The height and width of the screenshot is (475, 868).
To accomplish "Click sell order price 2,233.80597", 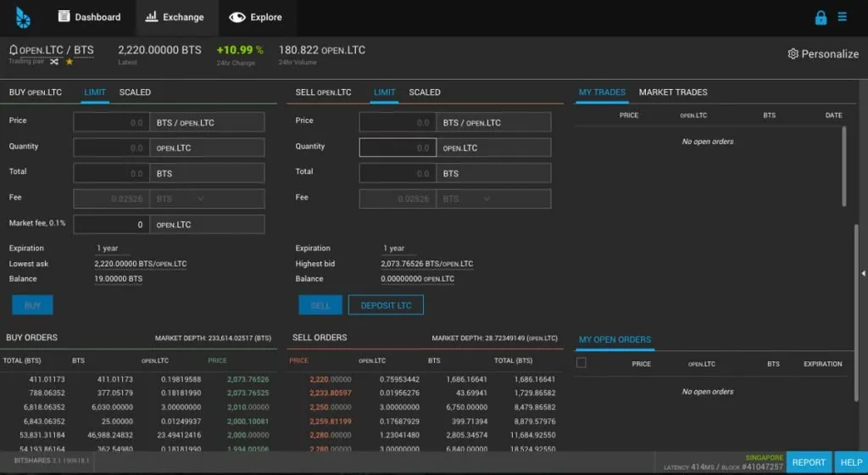I will point(331,393).
